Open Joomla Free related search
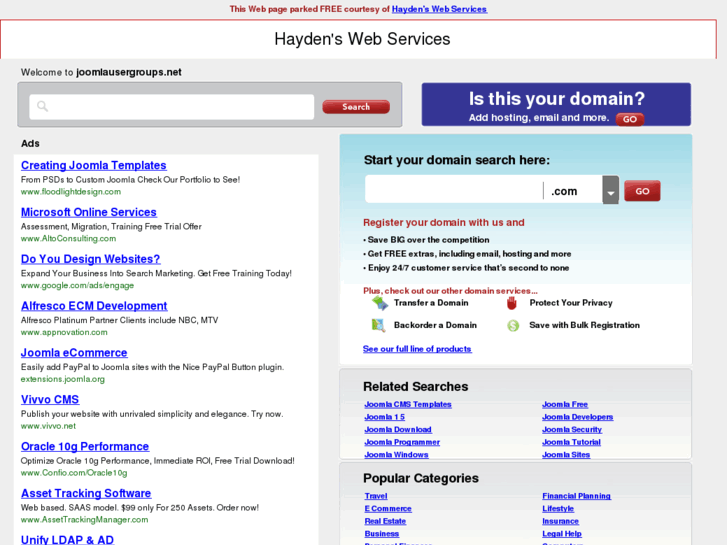Screen dimensions: 727x545 565,404
